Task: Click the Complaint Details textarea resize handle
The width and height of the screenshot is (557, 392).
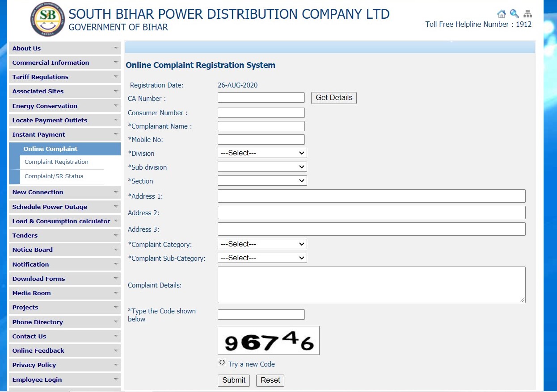Action: point(522,300)
